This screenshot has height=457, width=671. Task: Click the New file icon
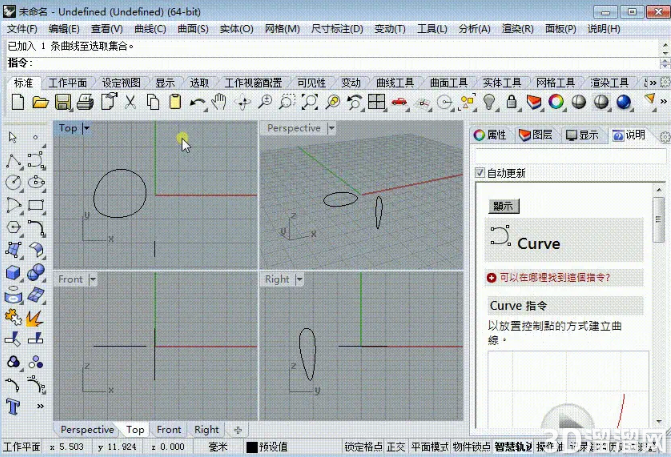click(18, 102)
